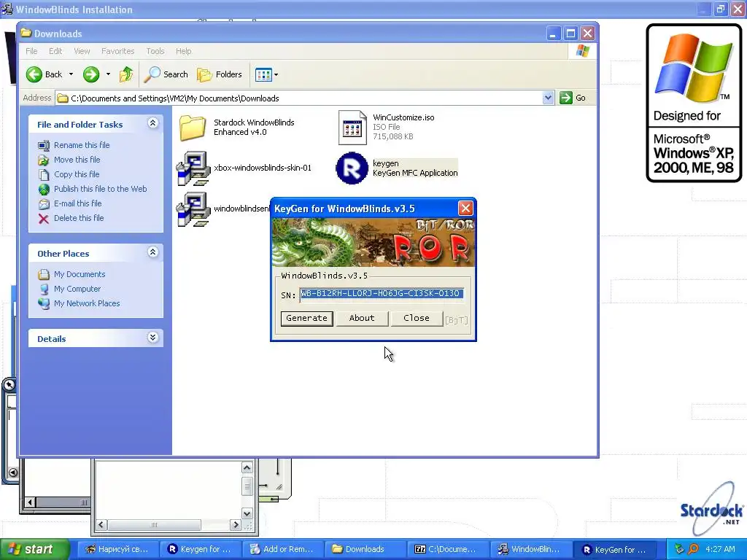
Task: Click the Publish to Web globe icon
Action: [x=44, y=190]
